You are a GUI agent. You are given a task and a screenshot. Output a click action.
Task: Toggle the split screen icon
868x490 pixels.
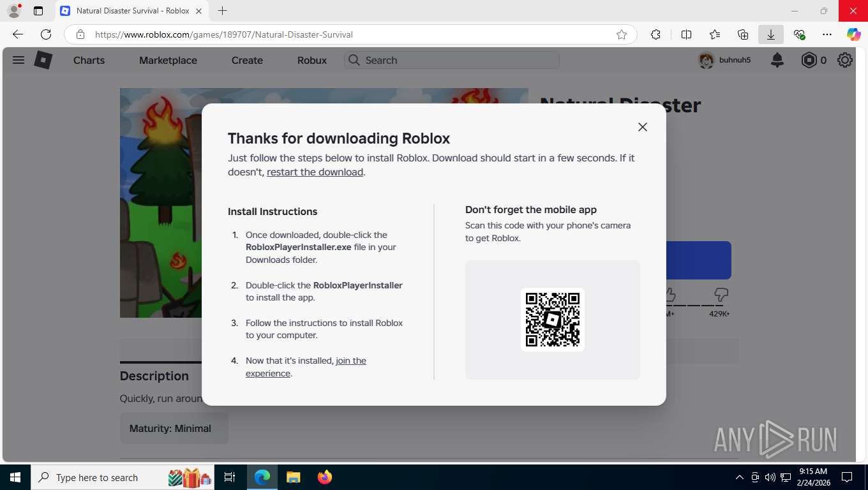[686, 34]
